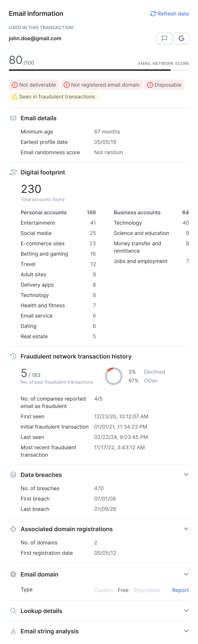This screenshot has width=198, height=644.
Task: Click the refresh arrows icon
Action: (x=153, y=14)
